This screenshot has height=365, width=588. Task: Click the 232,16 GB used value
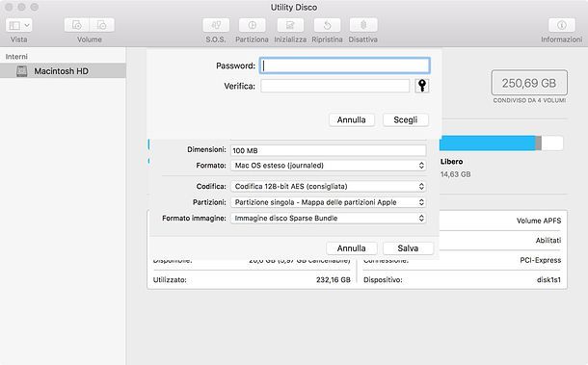pos(333,279)
